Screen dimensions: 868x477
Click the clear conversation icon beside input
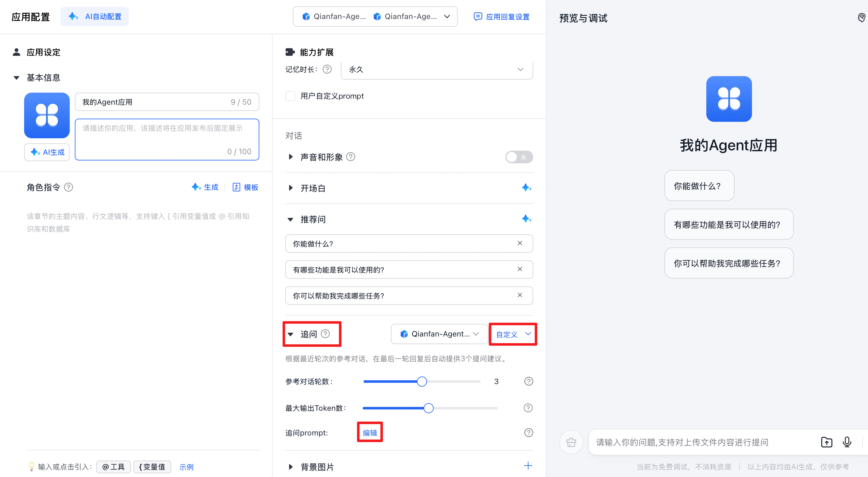(x=571, y=442)
